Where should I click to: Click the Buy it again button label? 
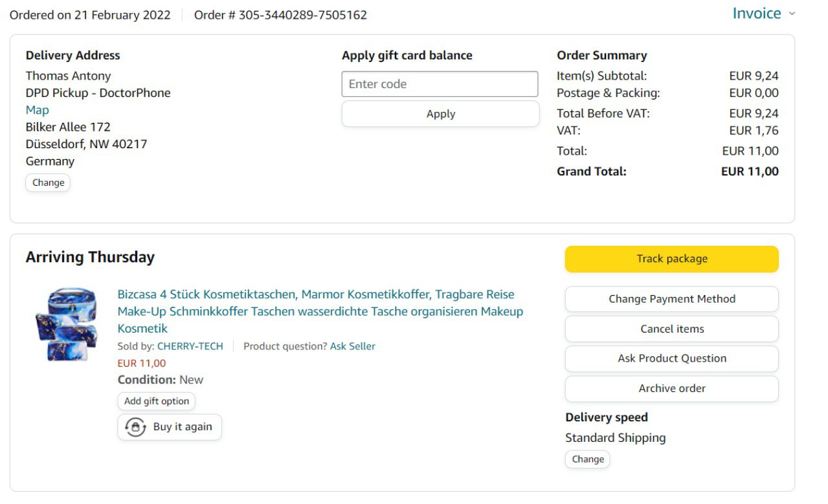(183, 427)
